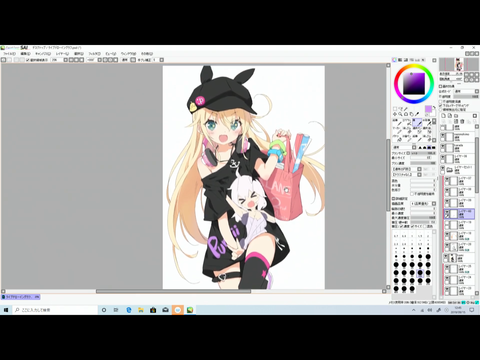Choose the pencil brush preset
Viewport: 480px width, 360px height.
(397, 123)
